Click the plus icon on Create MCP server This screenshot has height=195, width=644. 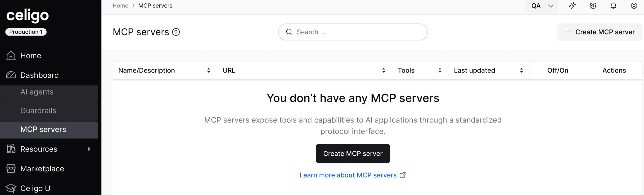[x=568, y=32]
